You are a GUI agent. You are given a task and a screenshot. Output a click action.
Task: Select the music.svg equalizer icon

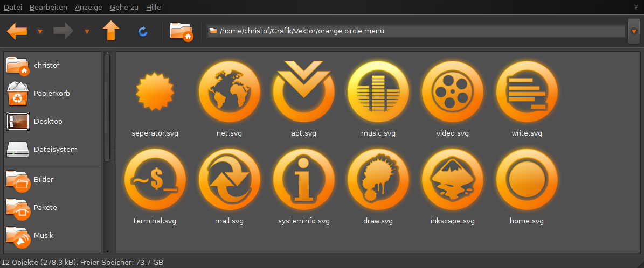point(378,91)
